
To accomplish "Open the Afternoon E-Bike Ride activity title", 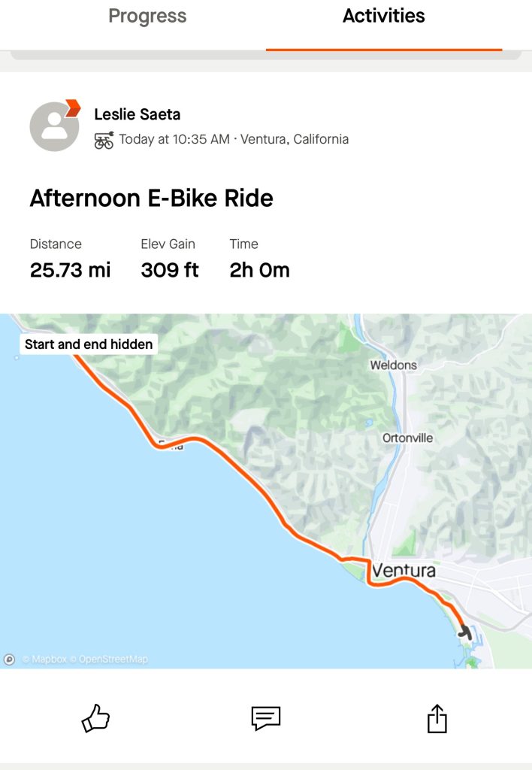I will click(x=151, y=199).
